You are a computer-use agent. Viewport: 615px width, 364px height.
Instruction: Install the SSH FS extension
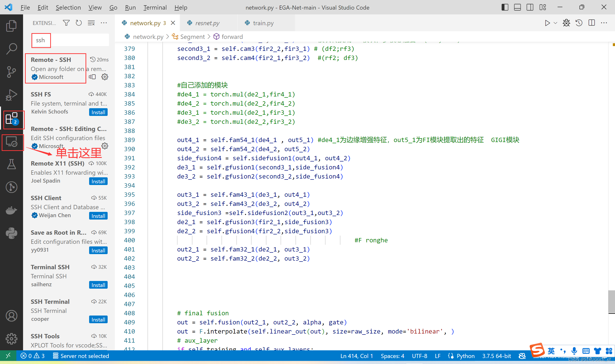[x=98, y=112]
